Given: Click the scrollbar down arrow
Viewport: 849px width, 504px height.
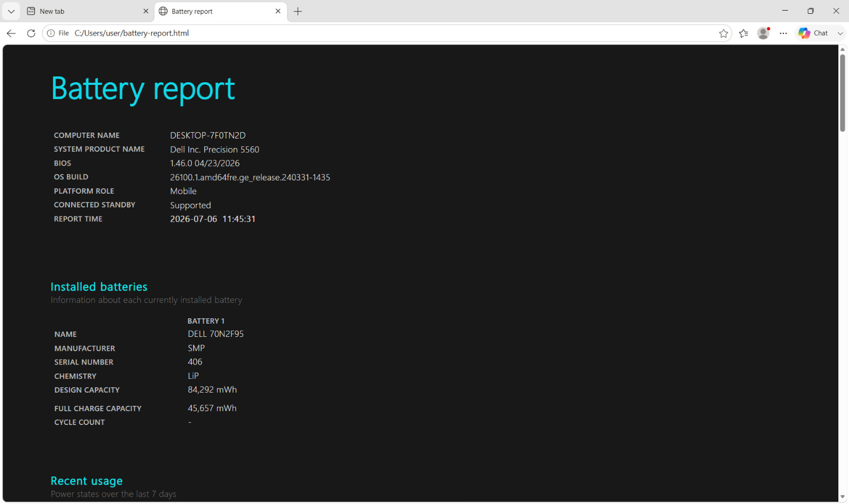Looking at the screenshot, I should 843,497.
